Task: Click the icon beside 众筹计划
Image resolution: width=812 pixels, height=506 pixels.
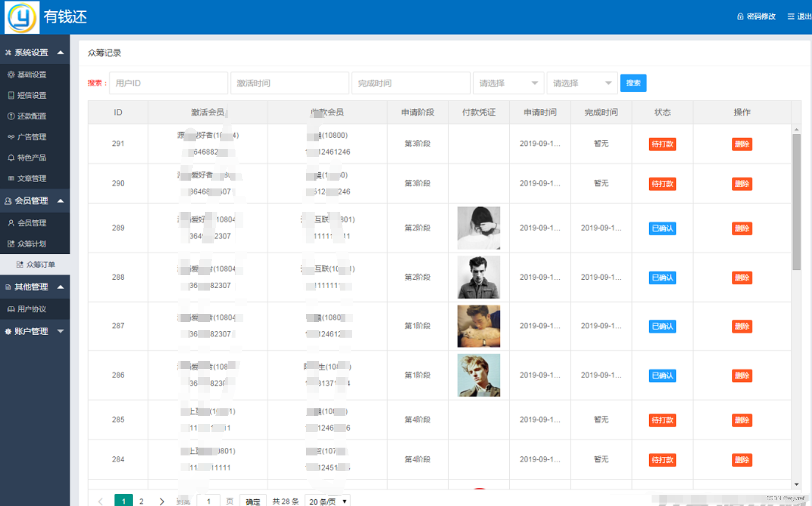Action: [x=11, y=244]
